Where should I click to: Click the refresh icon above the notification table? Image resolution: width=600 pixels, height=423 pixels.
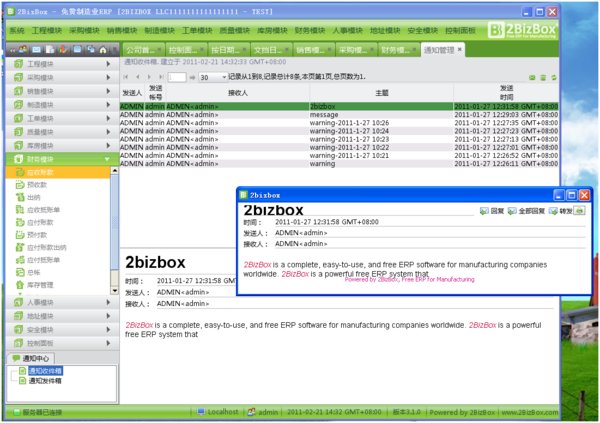click(554, 78)
